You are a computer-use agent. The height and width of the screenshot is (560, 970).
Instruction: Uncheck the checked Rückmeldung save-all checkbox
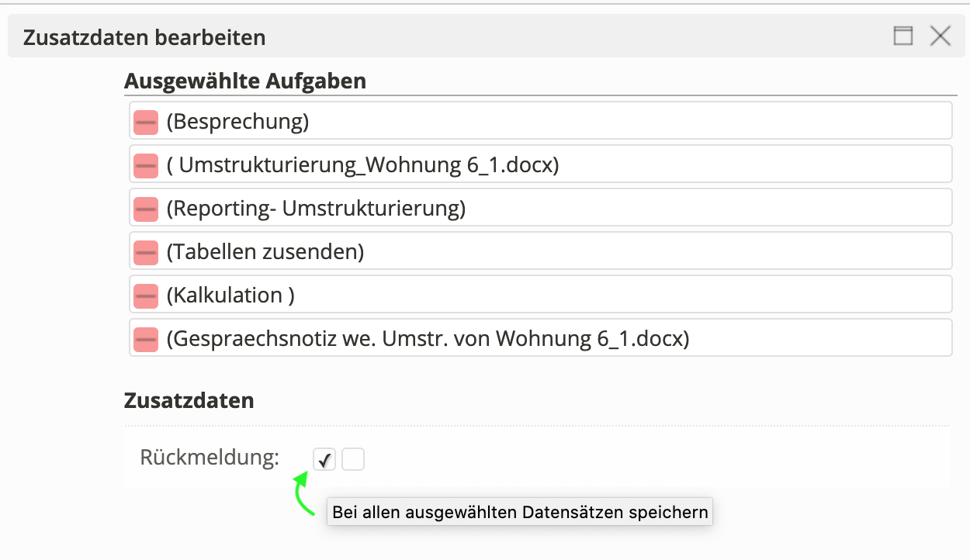point(324,460)
